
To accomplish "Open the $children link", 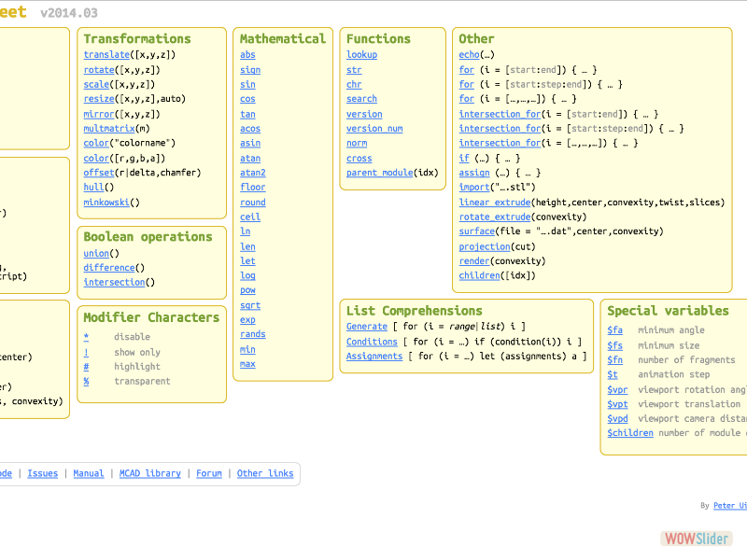I will (630, 433).
